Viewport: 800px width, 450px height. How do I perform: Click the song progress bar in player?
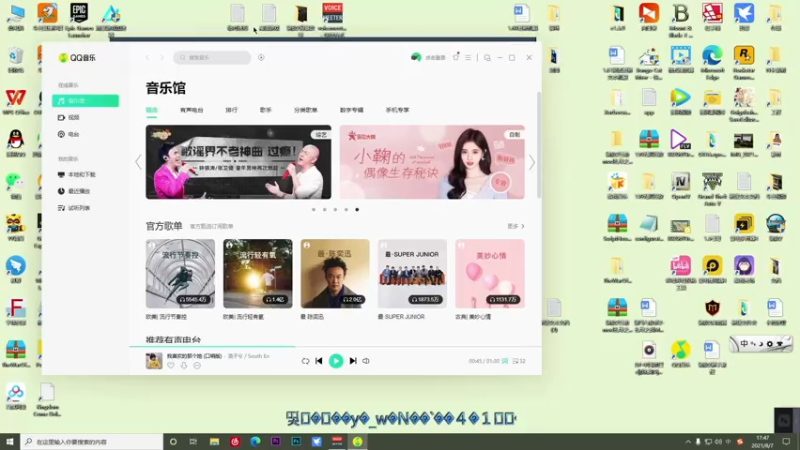[335, 346]
